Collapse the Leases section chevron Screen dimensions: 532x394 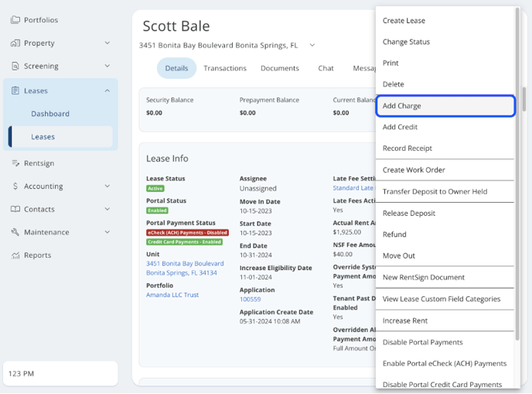tap(107, 91)
